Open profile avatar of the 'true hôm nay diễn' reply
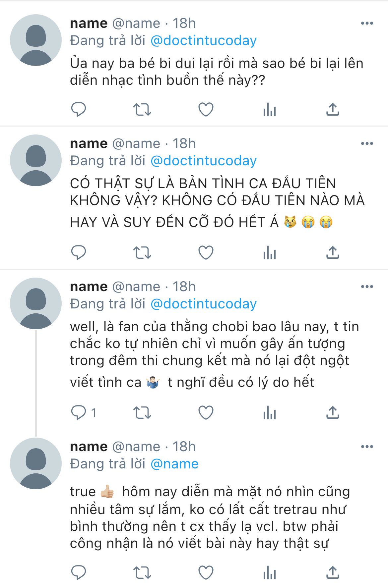The image size is (388, 588). click(x=36, y=463)
